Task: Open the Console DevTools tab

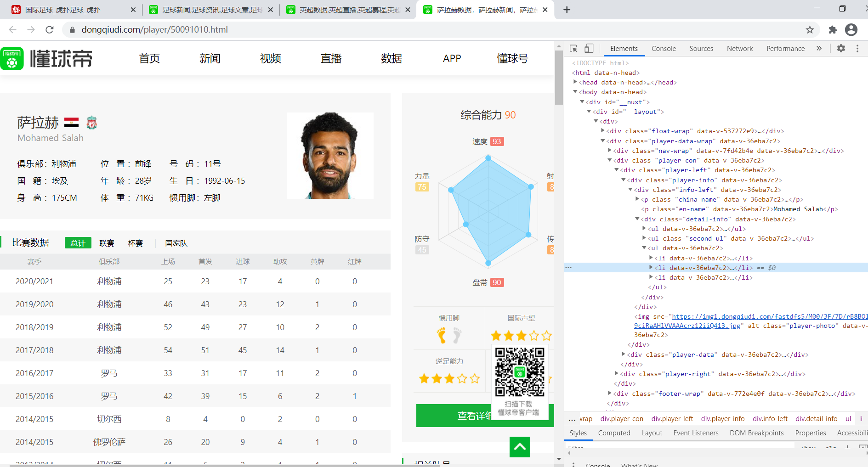Action: pos(664,49)
